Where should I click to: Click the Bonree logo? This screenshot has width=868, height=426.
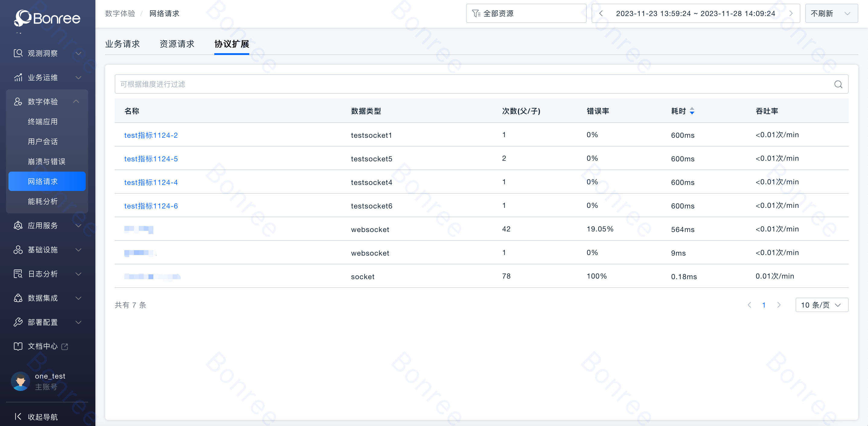47,18
